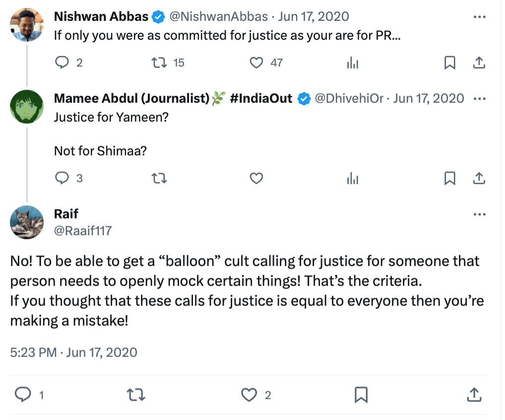Share Nishwan Abbas's tweet
Image resolution: width=505 pixels, height=420 pixels.
click(x=479, y=63)
